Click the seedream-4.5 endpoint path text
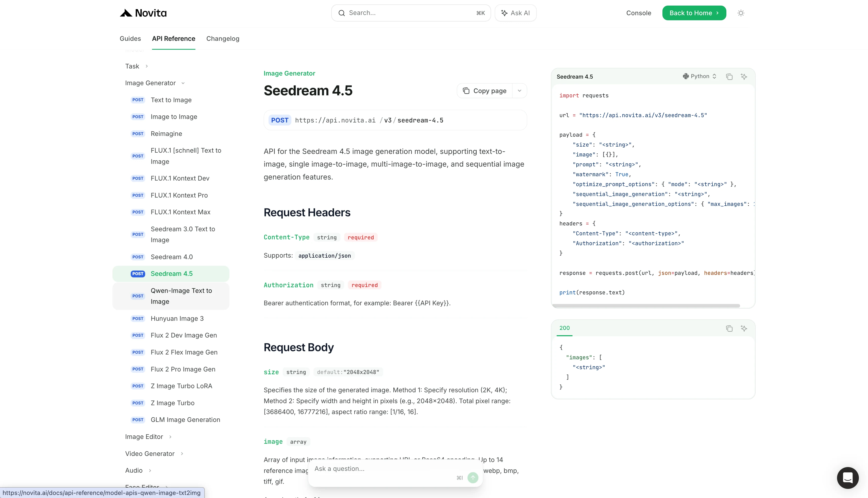This screenshot has width=868, height=498. pyautogui.click(x=420, y=120)
